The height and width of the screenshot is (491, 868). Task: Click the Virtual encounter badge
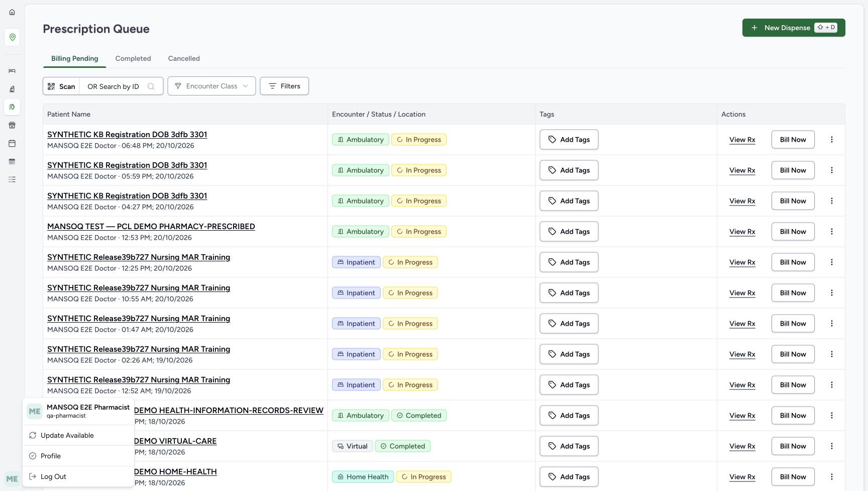352,446
